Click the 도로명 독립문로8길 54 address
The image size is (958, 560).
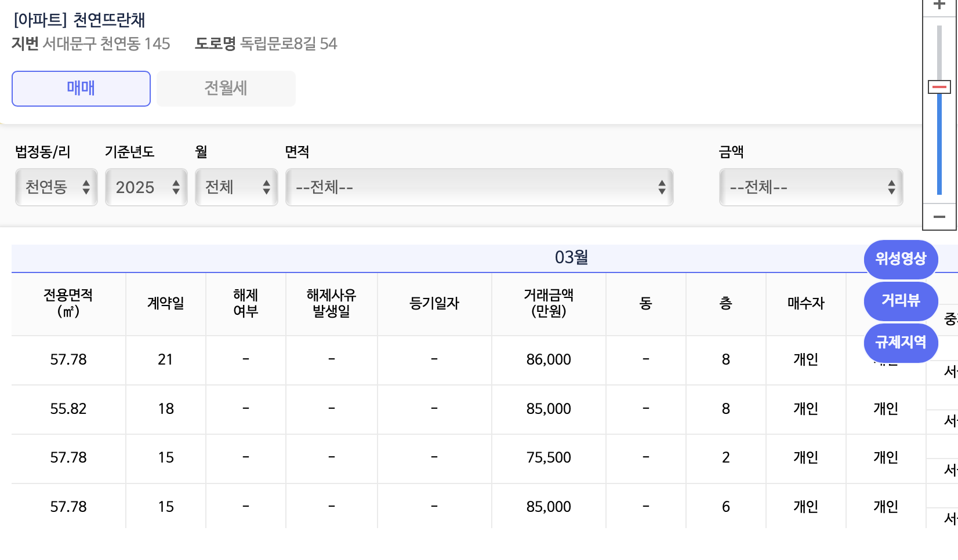(266, 44)
